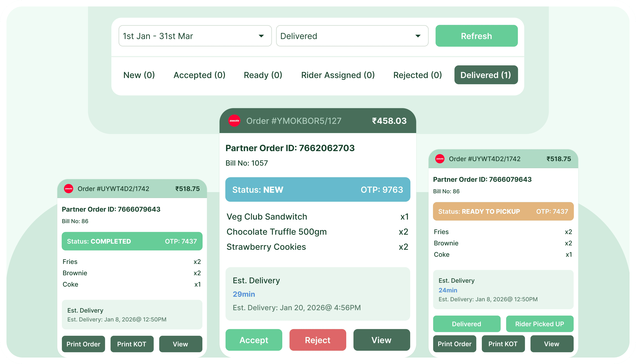This screenshot has width=636, height=364.
Task: Accept the new order #YMOKBOR5/127
Action: (254, 340)
